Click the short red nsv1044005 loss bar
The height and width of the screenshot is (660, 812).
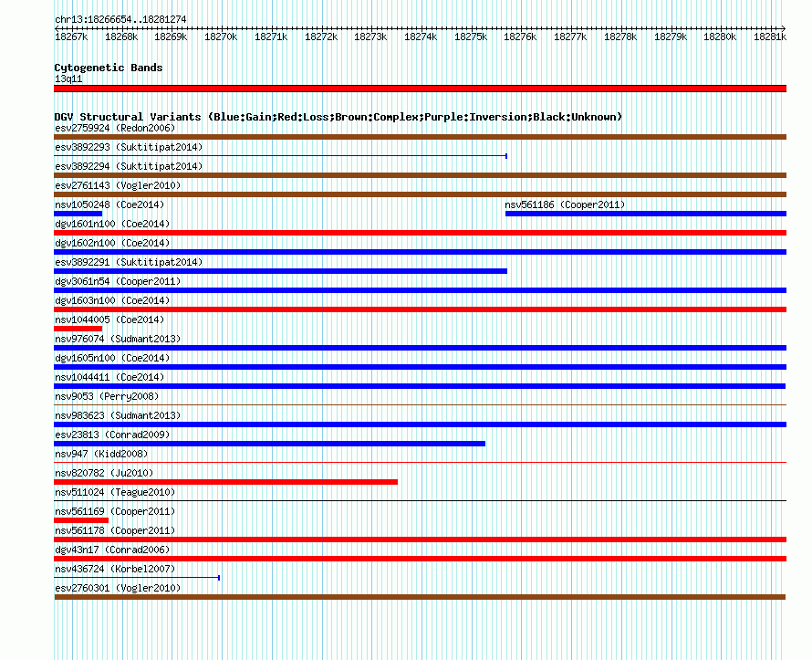click(78, 329)
